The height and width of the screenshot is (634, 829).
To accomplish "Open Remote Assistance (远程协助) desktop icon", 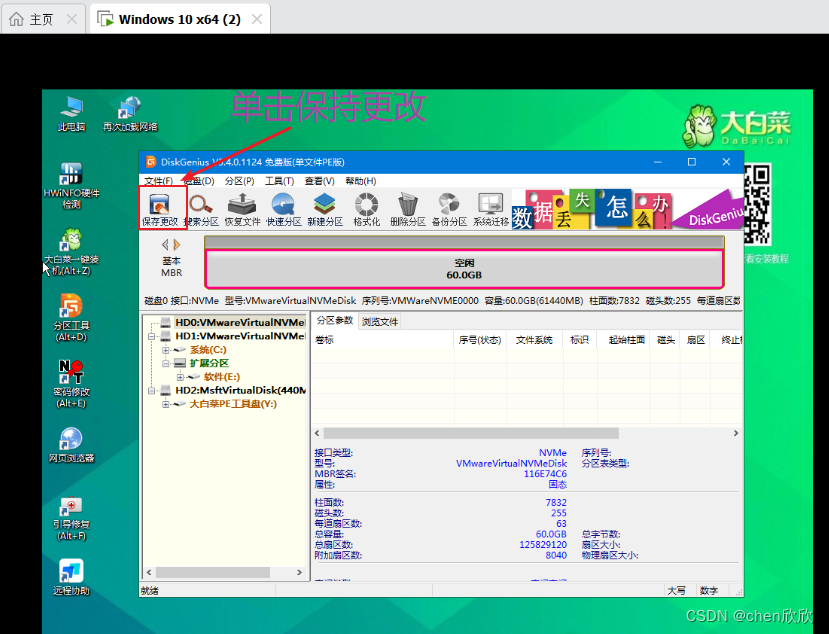I will (71, 577).
